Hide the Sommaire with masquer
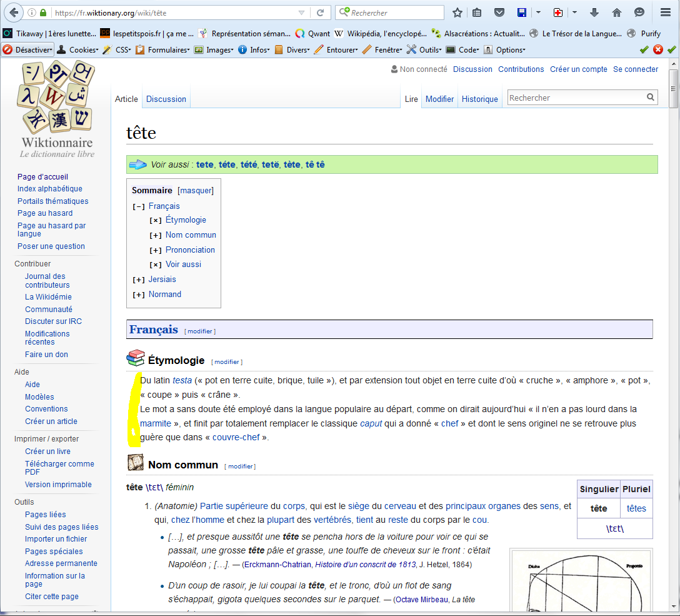The height and width of the screenshot is (616, 680). [x=196, y=190]
